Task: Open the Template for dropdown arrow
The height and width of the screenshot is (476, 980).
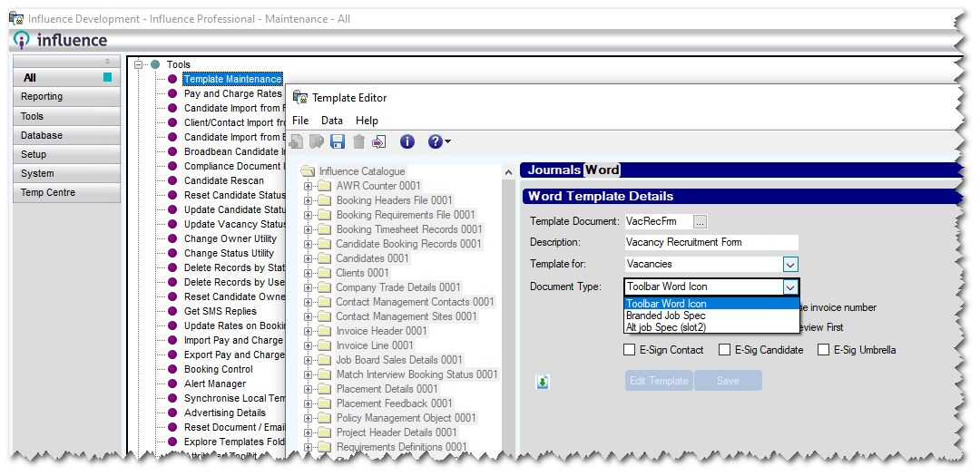Action: [790, 264]
